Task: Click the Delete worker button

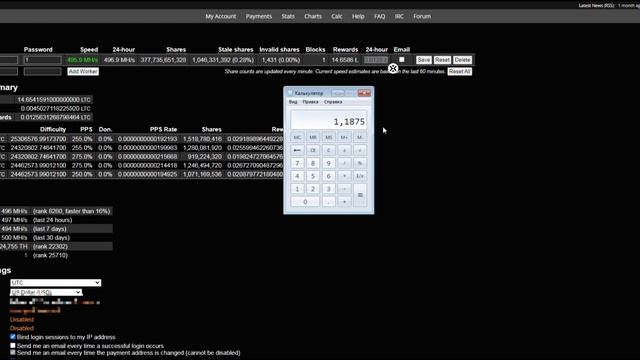Action: click(x=462, y=60)
